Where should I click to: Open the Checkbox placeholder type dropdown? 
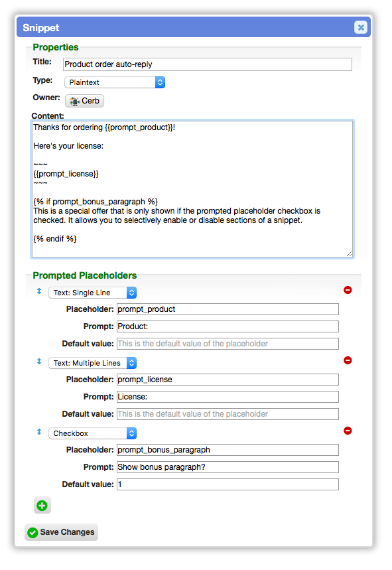[x=93, y=433]
